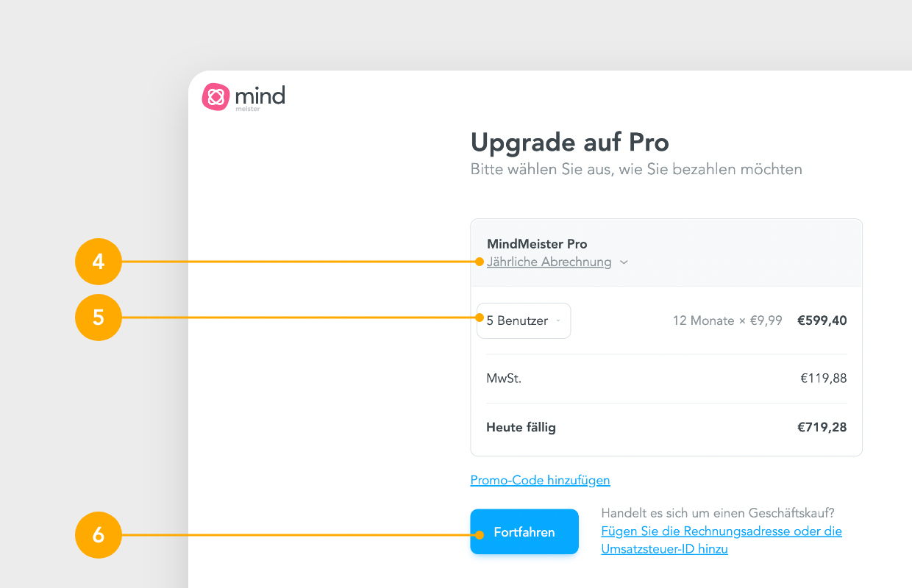Click the MwSt. amount €119,88
Screen dimensions: 912x588
tap(824, 379)
